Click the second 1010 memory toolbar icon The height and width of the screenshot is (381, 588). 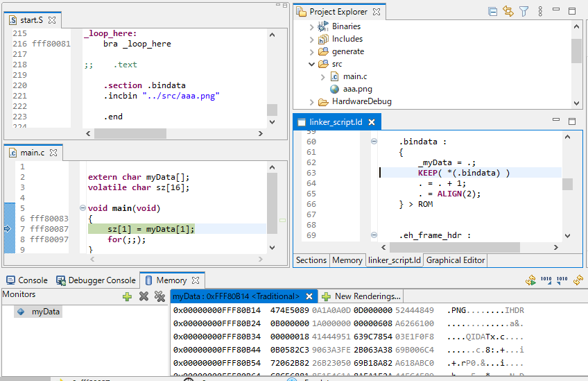(562, 280)
